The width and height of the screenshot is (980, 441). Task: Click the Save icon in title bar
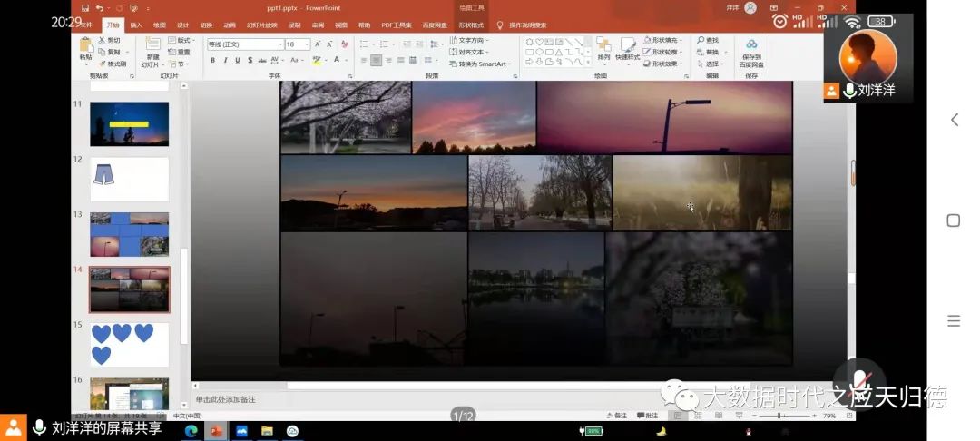[x=84, y=8]
